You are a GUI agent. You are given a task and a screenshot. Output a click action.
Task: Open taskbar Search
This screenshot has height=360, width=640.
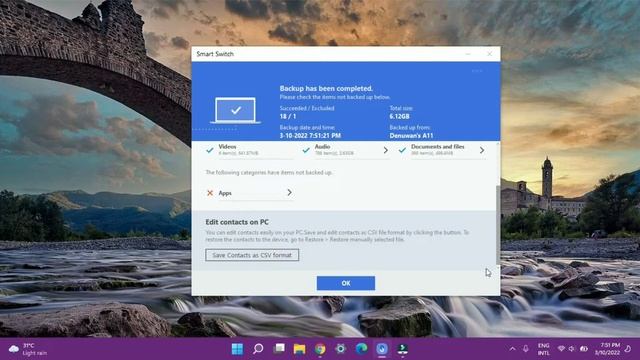click(x=258, y=349)
